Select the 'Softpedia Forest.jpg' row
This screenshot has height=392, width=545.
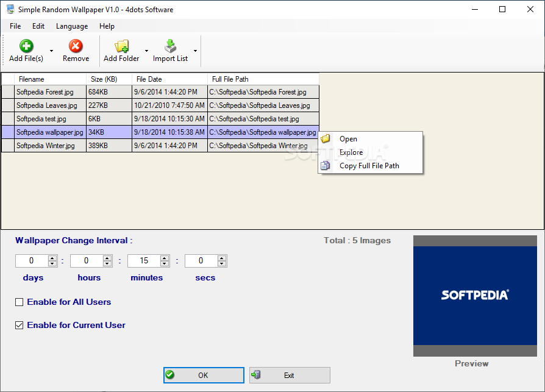pos(160,92)
